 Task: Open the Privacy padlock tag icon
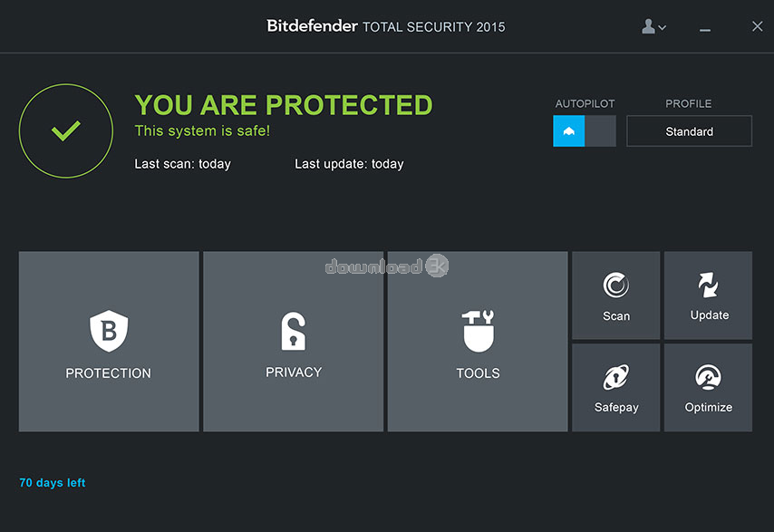(x=294, y=331)
